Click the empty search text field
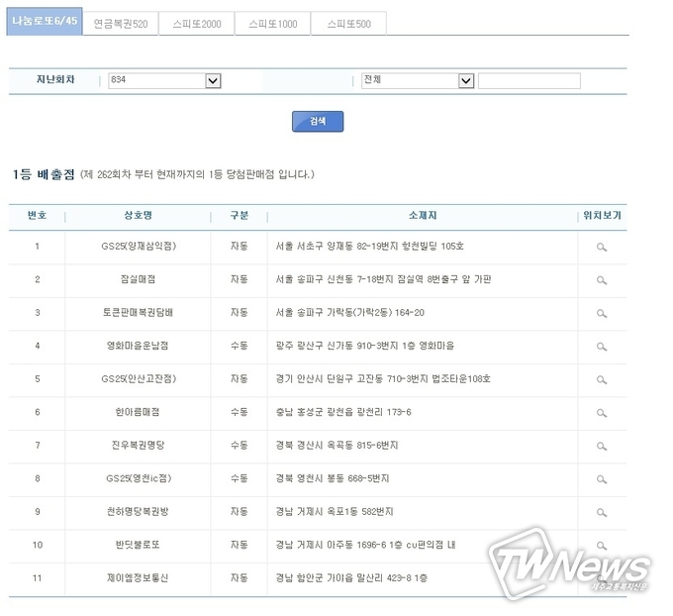 [x=529, y=81]
